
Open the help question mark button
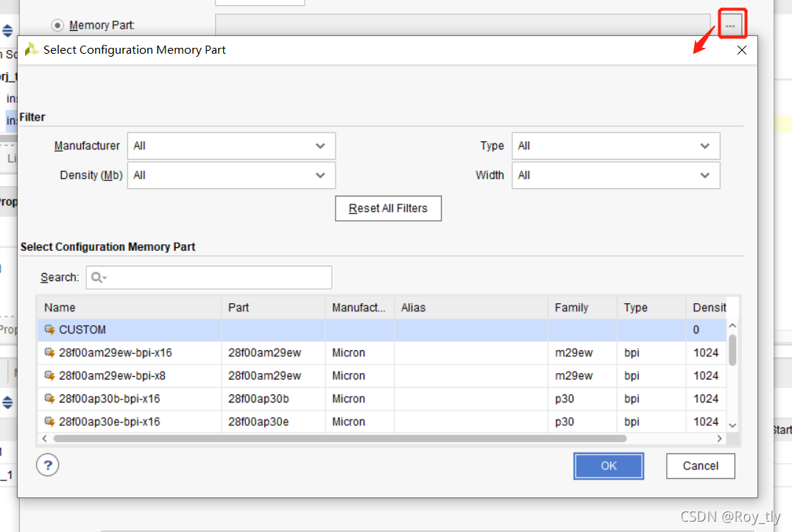[48, 465]
